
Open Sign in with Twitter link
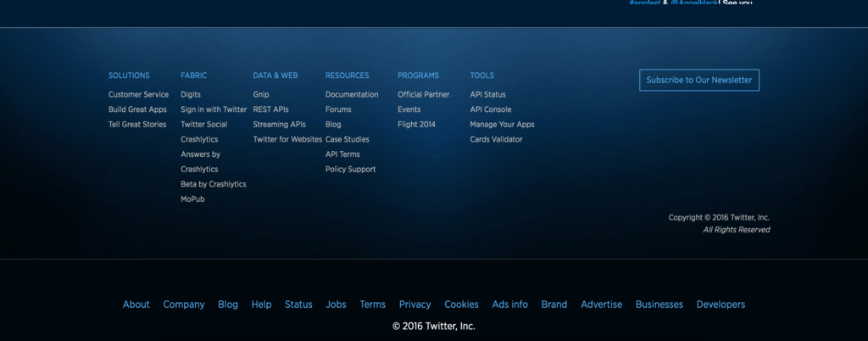[214, 109]
